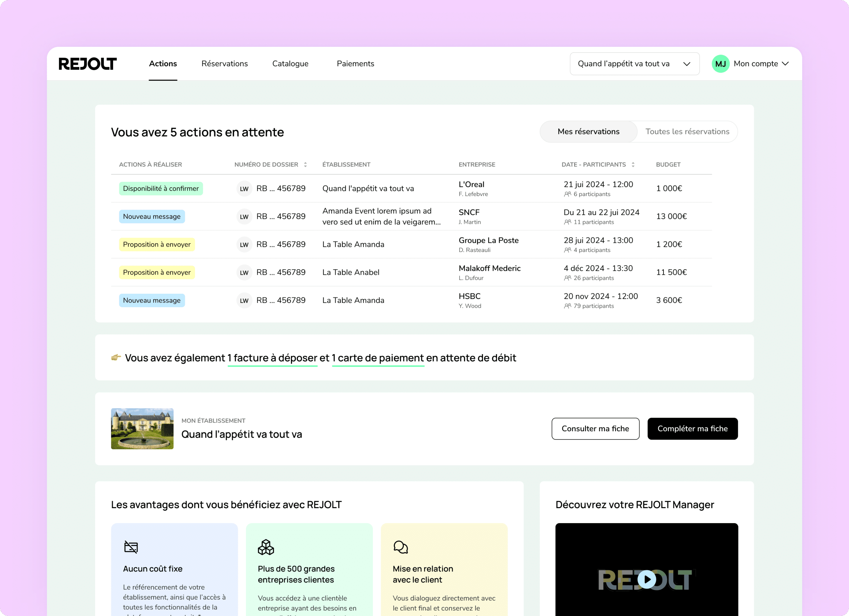Viewport: 849px width, 616px height.
Task: Sort by Date - Participants arrows
Action: coord(633,165)
